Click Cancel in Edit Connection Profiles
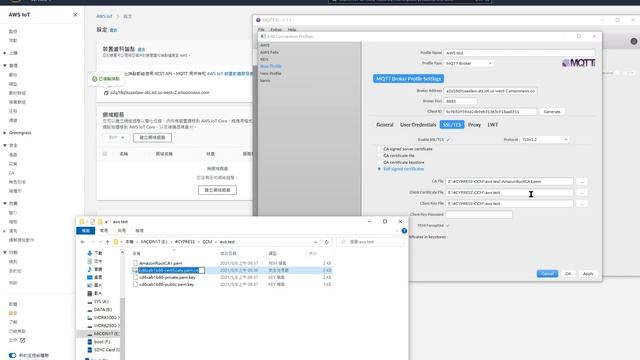Image resolution: width=640 pixels, height=360 pixels. click(547, 274)
